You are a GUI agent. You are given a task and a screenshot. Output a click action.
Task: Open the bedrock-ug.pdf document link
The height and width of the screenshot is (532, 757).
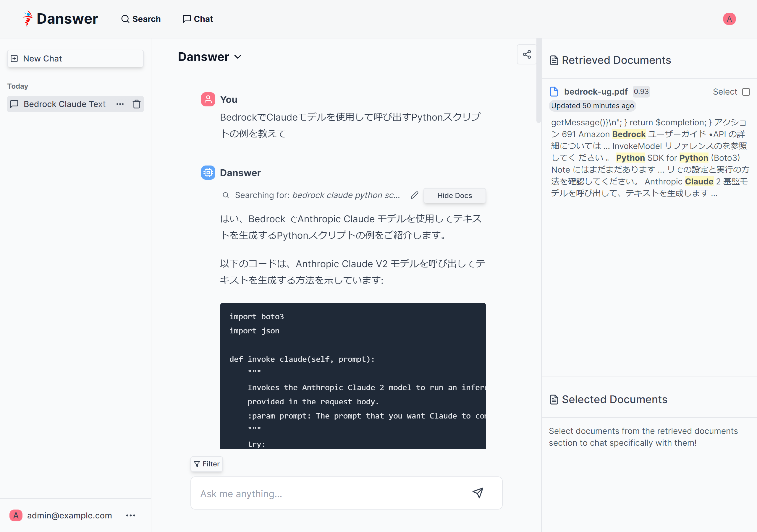pos(596,92)
